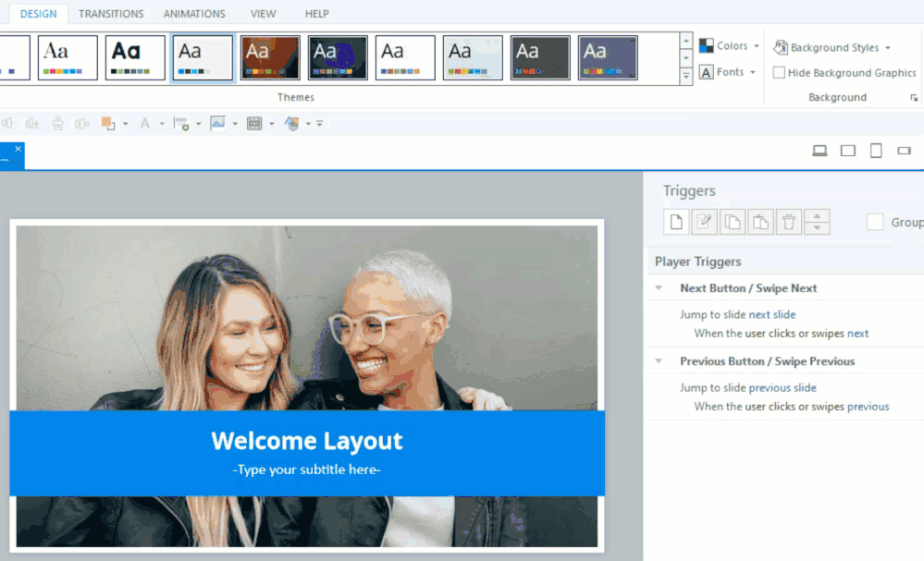Click the paste trigger icon
The height and width of the screenshot is (561, 924).
point(760,222)
